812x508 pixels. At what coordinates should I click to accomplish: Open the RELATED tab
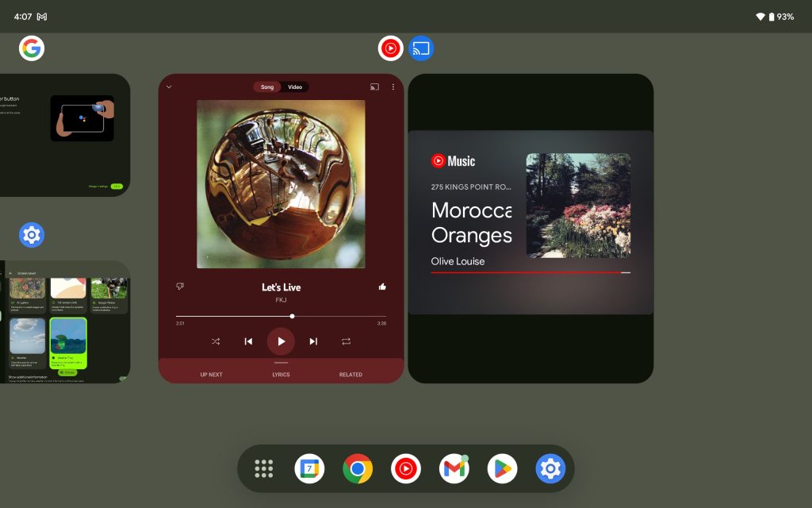350,375
